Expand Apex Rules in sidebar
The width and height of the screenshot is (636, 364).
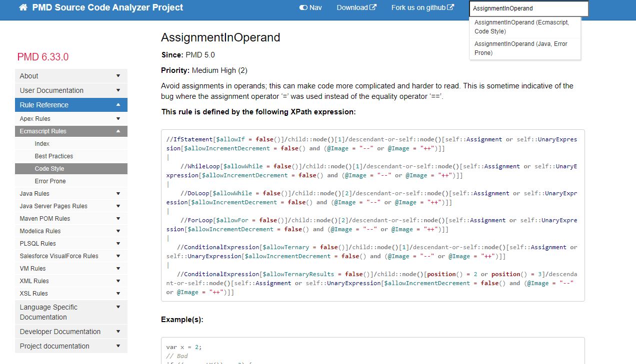71,119
